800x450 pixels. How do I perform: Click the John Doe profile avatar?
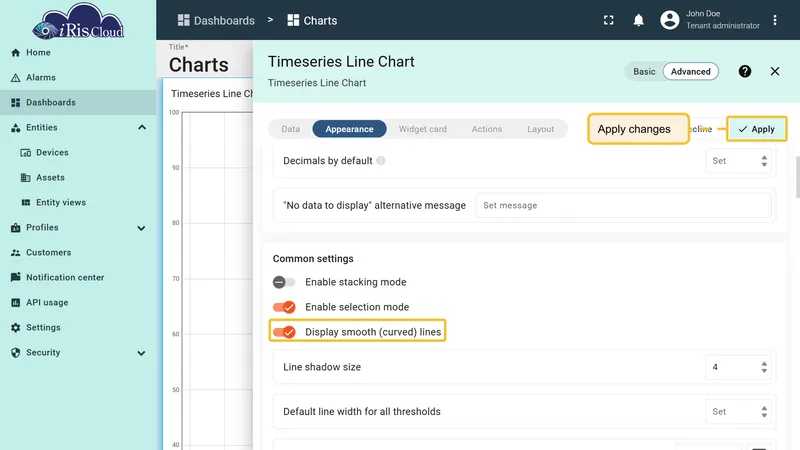(x=670, y=20)
